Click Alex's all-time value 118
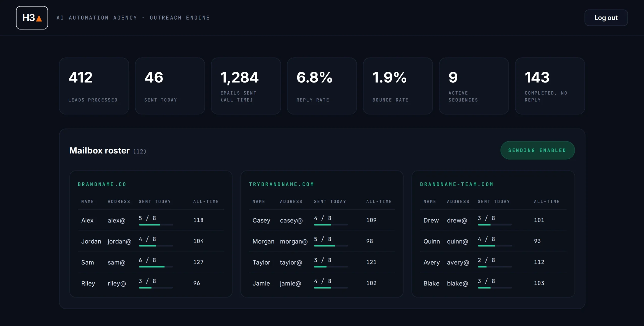Viewport: 644px width, 326px height. 198,220
